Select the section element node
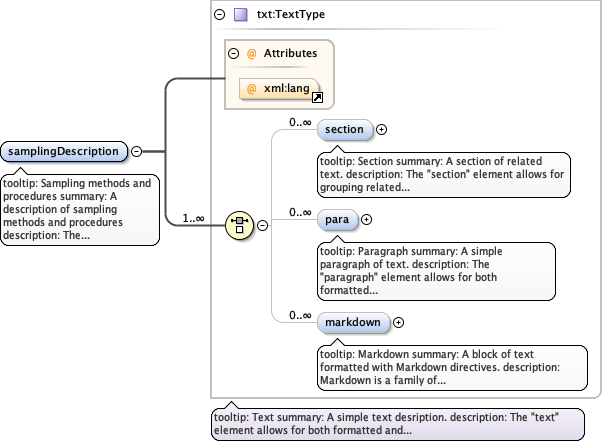The height and width of the screenshot is (444, 603). [344, 129]
